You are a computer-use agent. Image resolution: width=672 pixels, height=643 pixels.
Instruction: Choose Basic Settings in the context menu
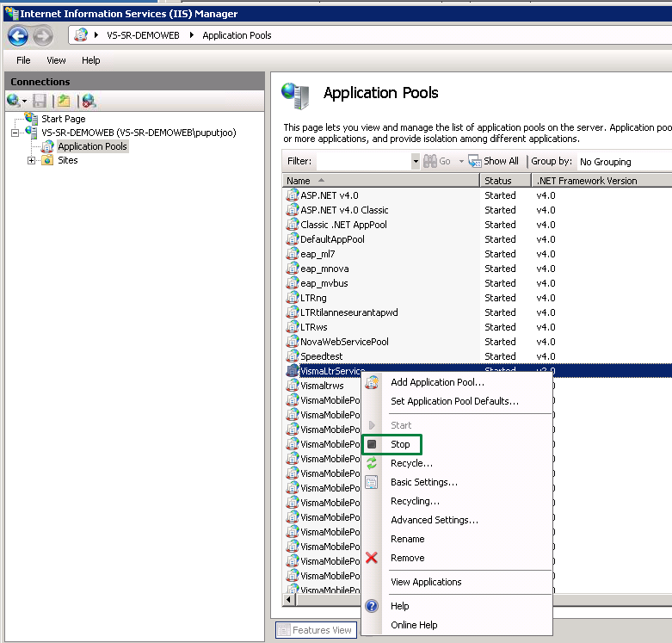point(424,482)
